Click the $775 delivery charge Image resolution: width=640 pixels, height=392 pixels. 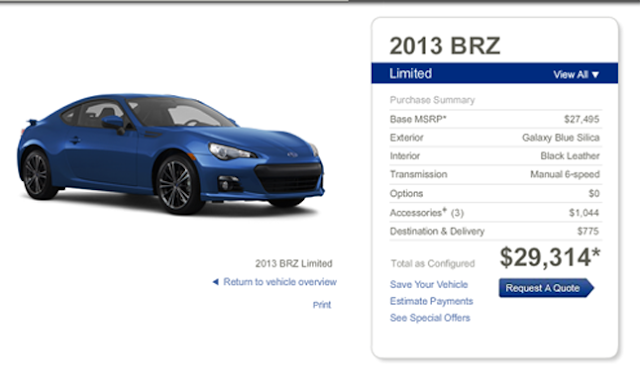(588, 231)
